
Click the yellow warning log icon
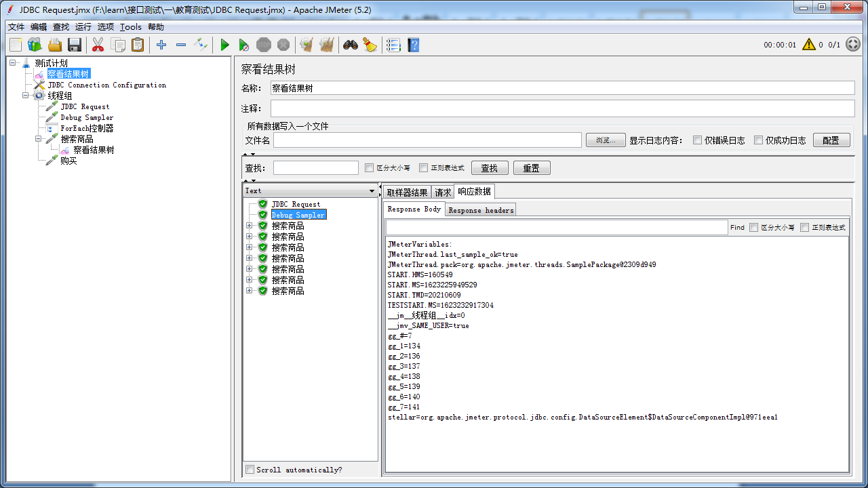(809, 45)
